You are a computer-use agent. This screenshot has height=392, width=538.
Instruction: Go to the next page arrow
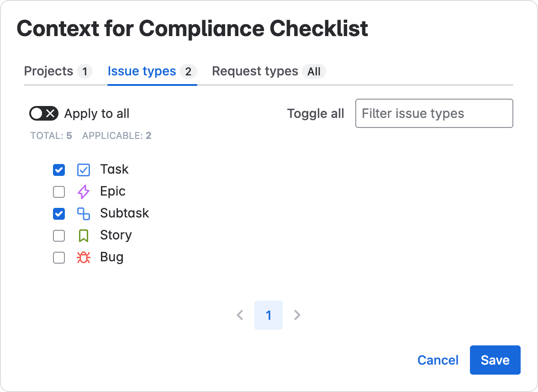click(x=297, y=315)
